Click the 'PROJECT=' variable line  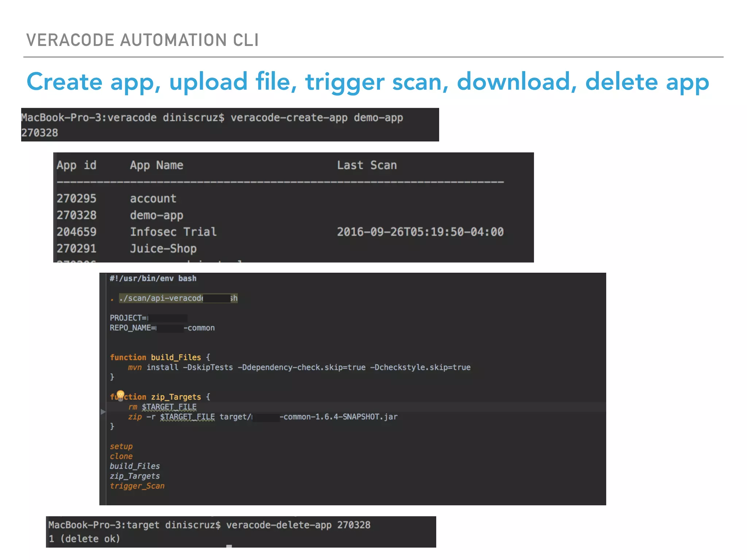click(x=148, y=318)
